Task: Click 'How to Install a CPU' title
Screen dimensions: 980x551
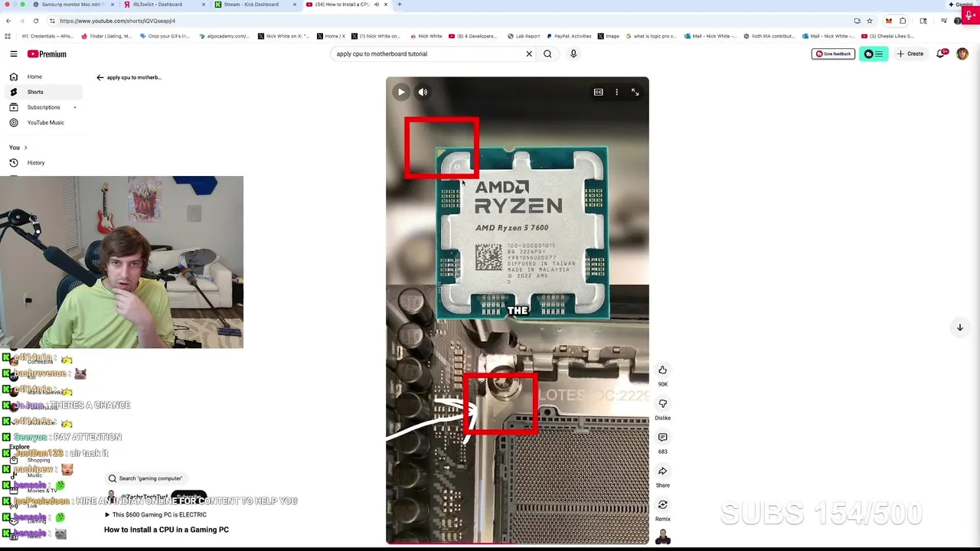Action: 166,530
